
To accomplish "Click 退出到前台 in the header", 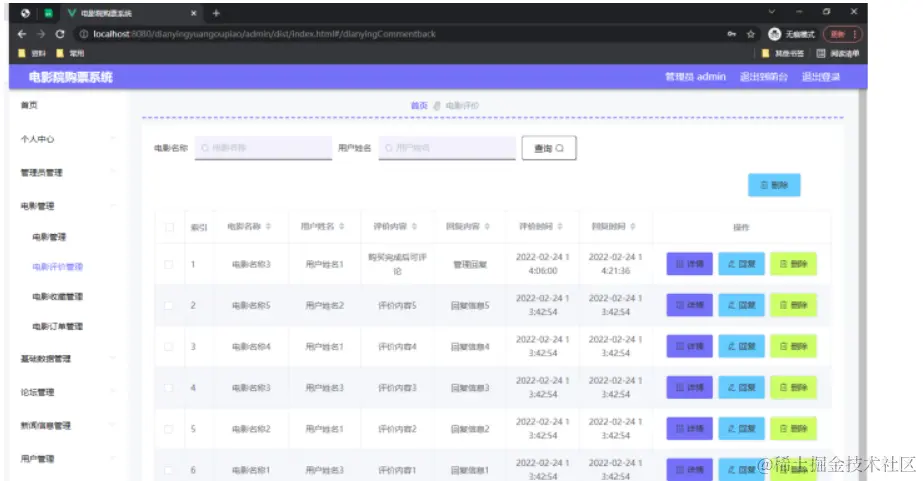I will tap(763, 77).
